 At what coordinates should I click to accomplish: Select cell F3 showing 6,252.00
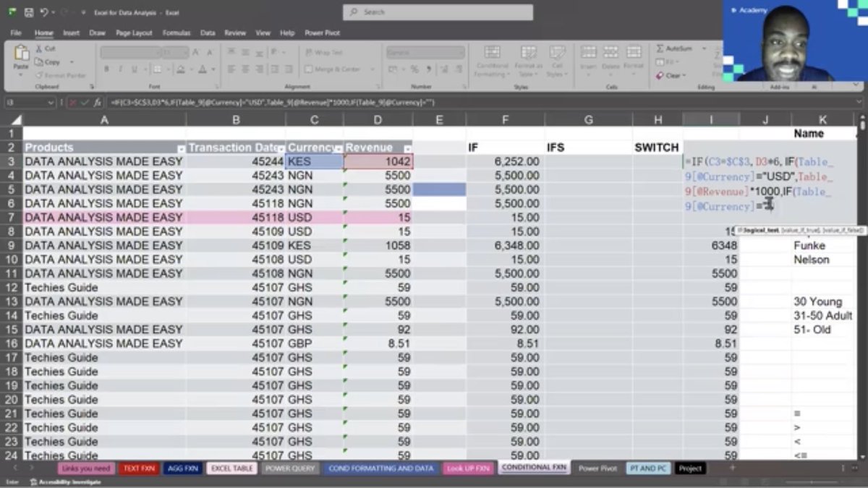505,162
